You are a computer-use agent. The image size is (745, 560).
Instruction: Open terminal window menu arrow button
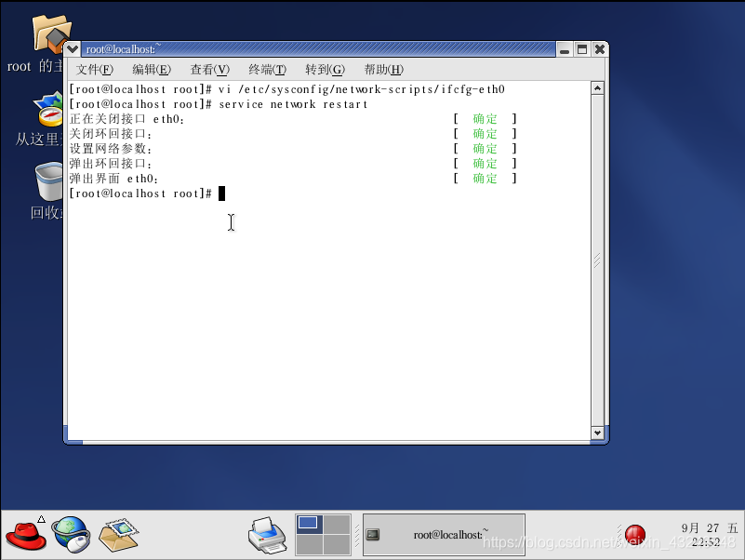coord(73,49)
